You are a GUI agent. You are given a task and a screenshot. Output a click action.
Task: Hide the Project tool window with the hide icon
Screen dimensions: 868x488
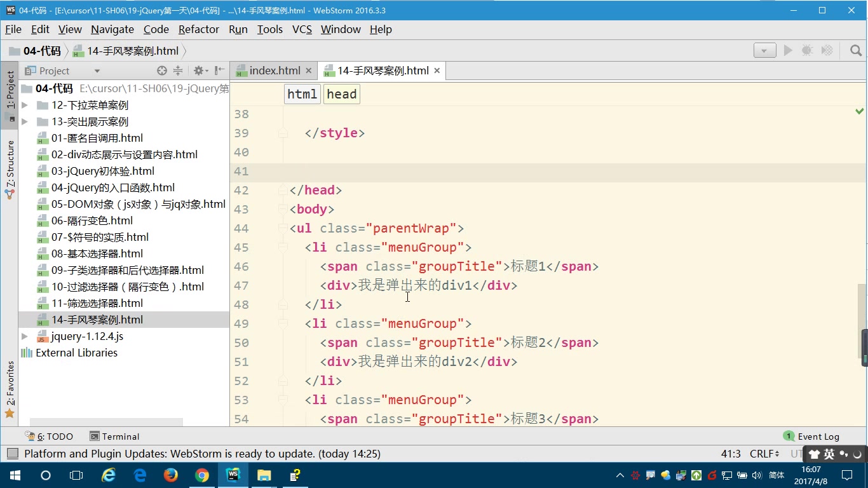click(219, 71)
